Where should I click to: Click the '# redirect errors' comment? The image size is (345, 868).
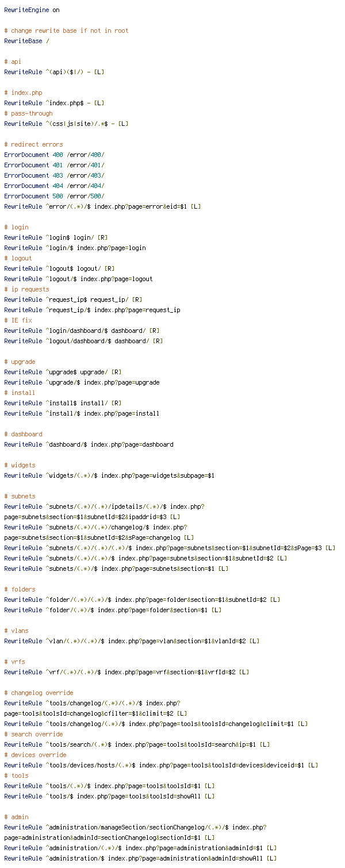(33, 144)
